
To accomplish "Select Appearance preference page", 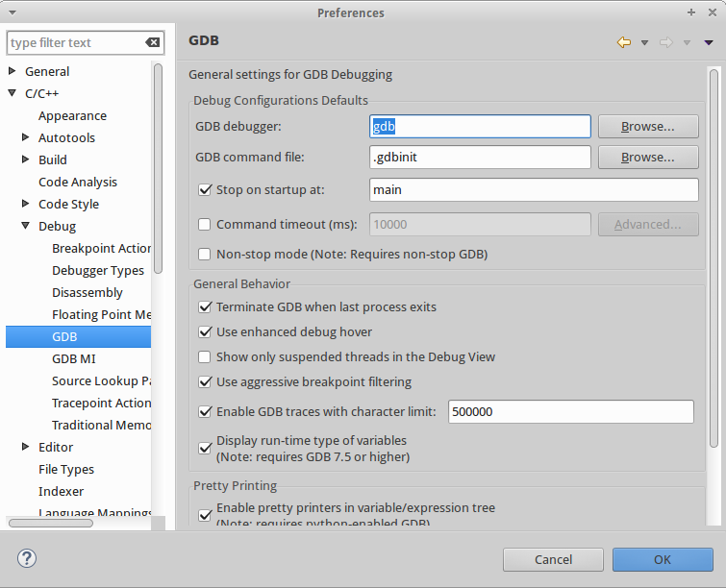I will 72,115.
